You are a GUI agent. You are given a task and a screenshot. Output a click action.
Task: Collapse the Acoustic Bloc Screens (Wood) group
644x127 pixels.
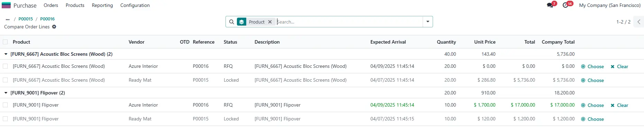(x=6, y=54)
